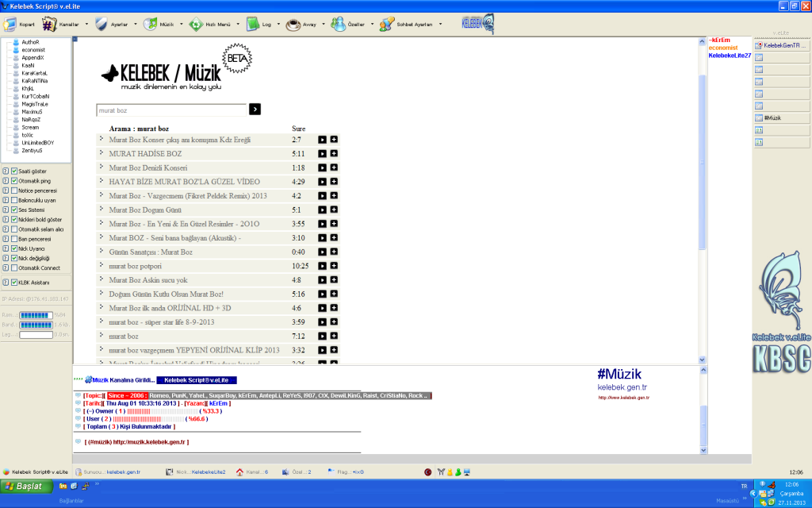Click help icon beside Saati göster
This screenshot has height=508, width=812.
point(6,171)
